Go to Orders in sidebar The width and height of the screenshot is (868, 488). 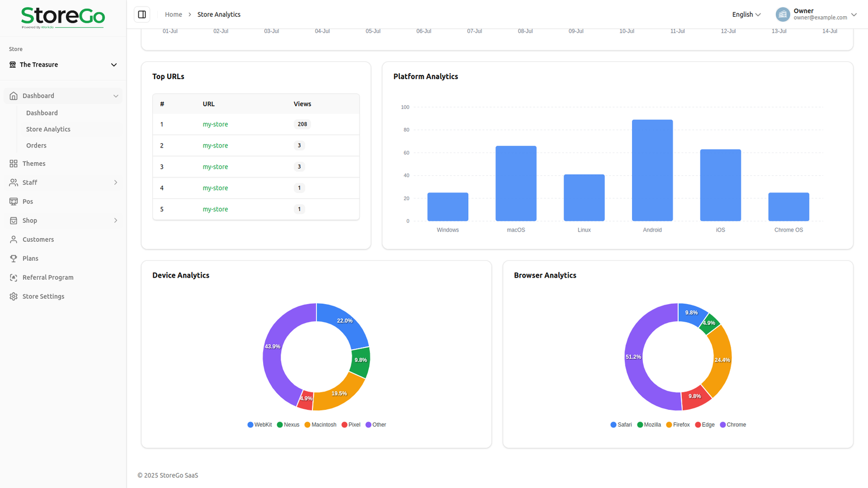(36, 146)
